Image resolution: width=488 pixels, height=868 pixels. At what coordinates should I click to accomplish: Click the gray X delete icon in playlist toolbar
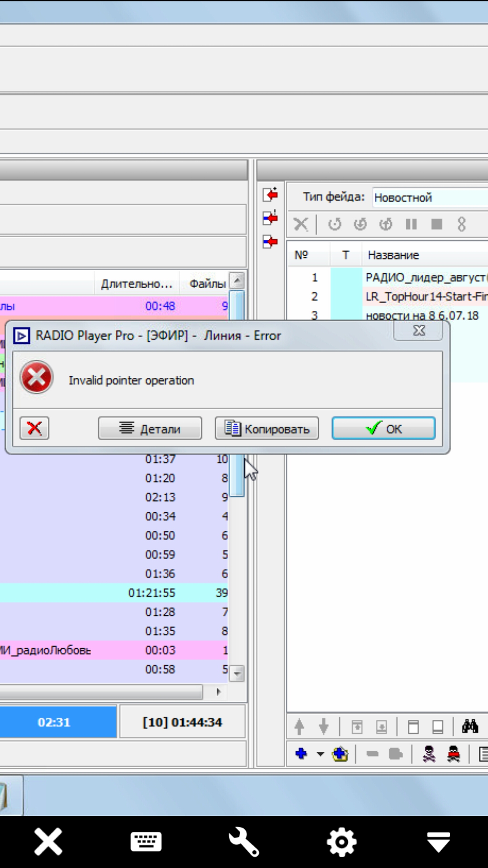[x=301, y=224]
